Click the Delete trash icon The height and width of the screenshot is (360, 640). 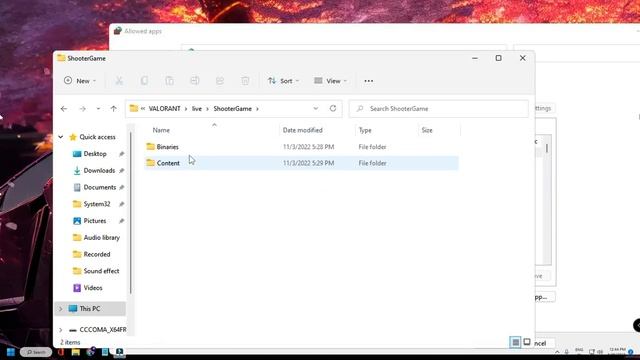click(x=245, y=81)
